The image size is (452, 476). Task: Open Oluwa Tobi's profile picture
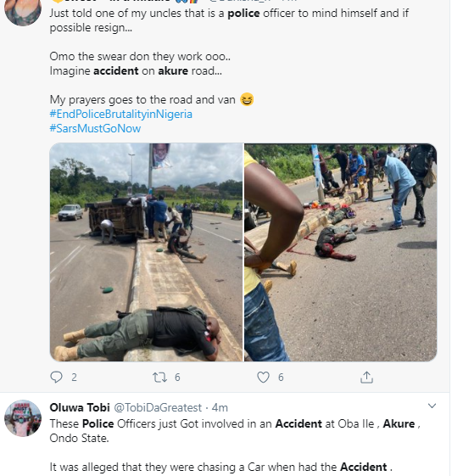[x=23, y=418]
